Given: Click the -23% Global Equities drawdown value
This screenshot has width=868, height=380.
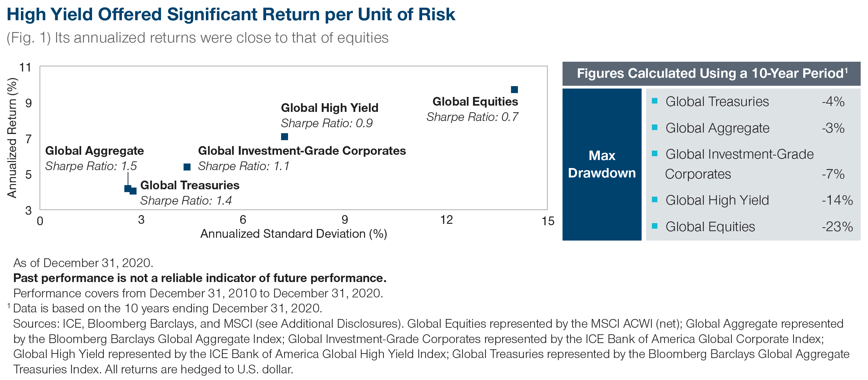Looking at the screenshot, I should pos(837,227).
